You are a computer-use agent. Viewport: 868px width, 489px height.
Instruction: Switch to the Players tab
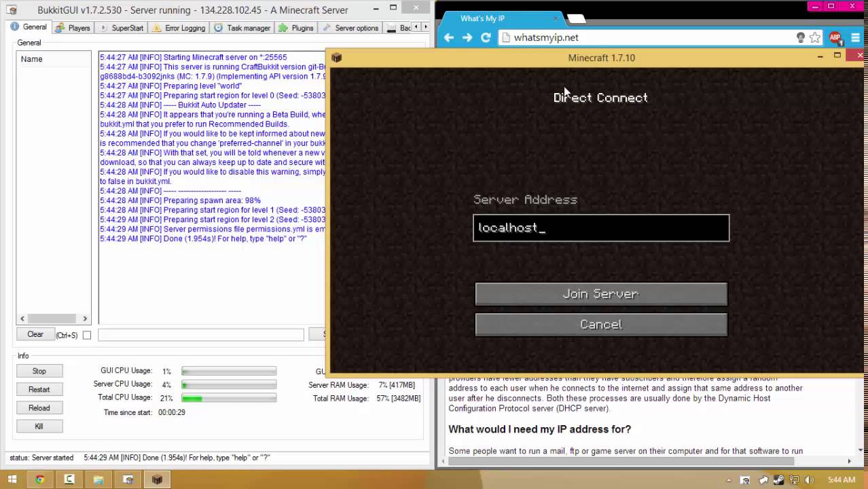tap(73, 28)
